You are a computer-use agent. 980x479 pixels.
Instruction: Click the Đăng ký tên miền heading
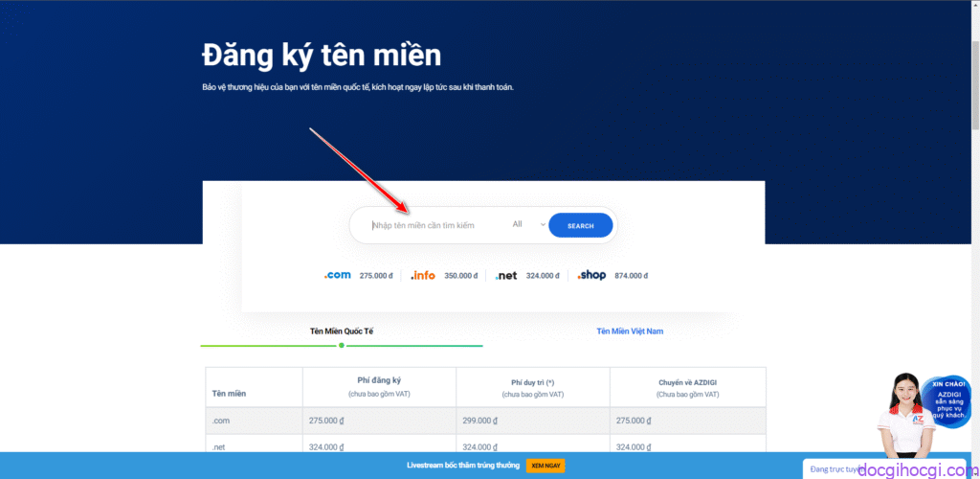(x=322, y=56)
